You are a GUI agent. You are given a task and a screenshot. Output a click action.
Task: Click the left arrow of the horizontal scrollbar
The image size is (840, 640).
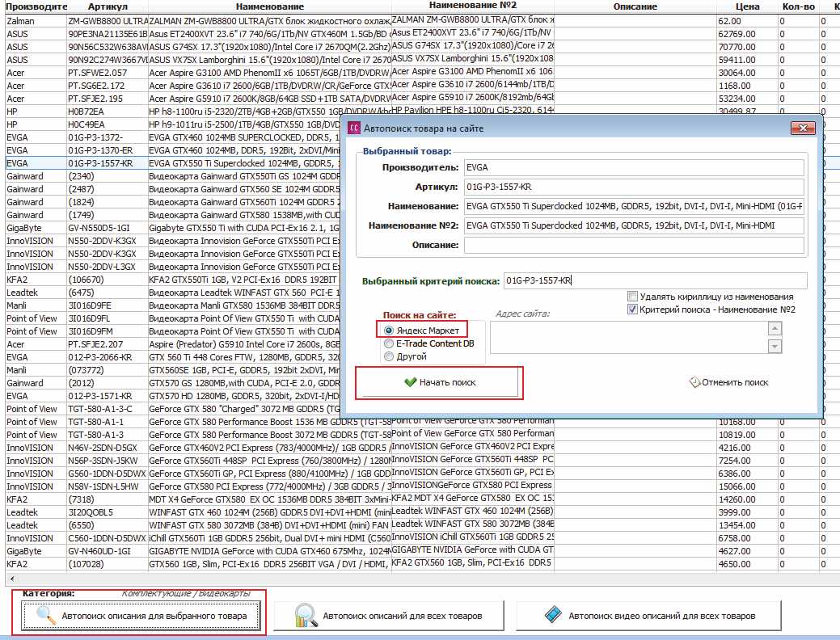(x=12, y=579)
